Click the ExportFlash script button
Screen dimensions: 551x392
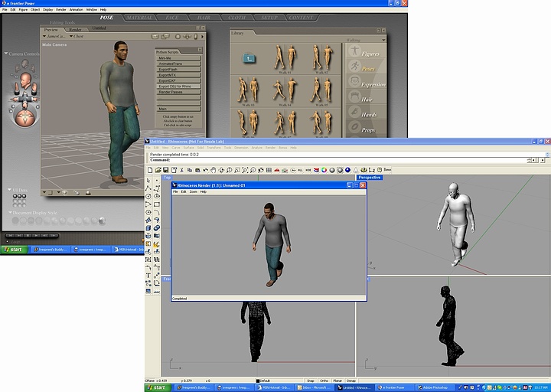tap(178, 70)
